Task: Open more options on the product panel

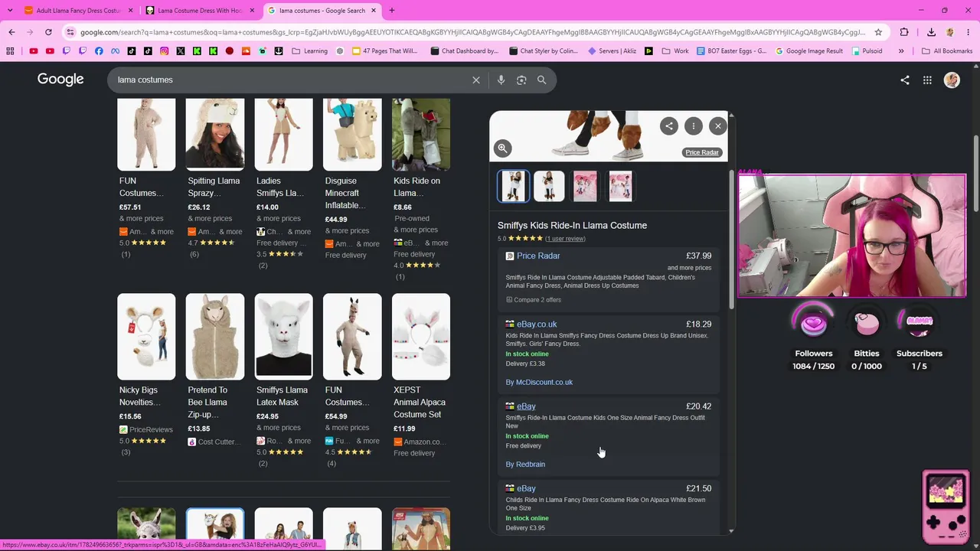Action: coord(693,126)
